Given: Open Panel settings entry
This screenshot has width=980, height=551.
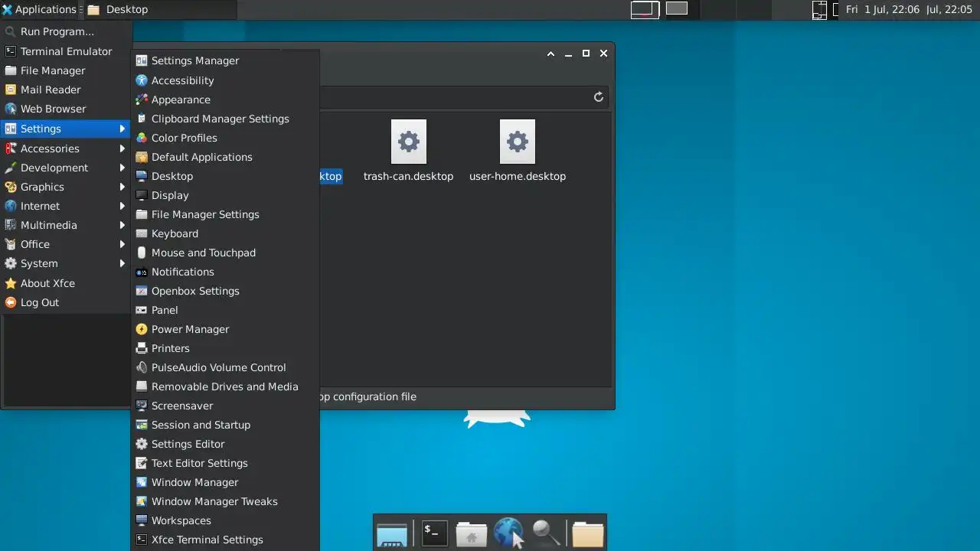Looking at the screenshot, I should point(225,310).
